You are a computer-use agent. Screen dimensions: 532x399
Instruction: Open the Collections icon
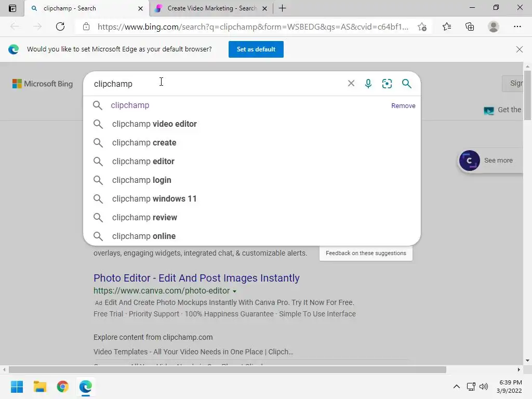(x=470, y=26)
